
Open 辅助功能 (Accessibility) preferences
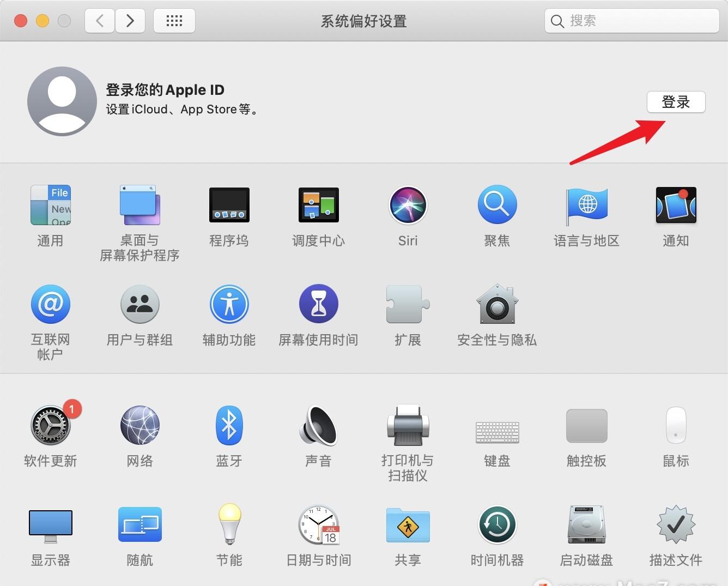click(x=229, y=304)
